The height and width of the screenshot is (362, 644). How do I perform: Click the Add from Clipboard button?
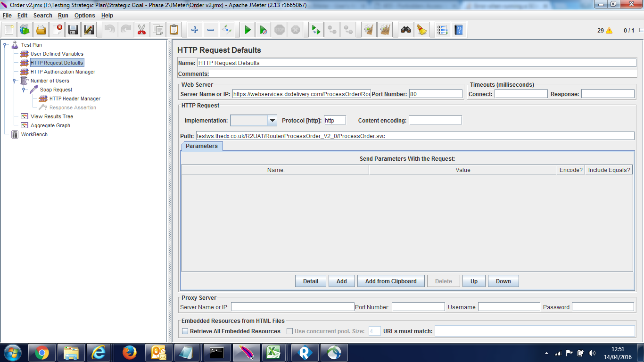pyautogui.click(x=391, y=281)
